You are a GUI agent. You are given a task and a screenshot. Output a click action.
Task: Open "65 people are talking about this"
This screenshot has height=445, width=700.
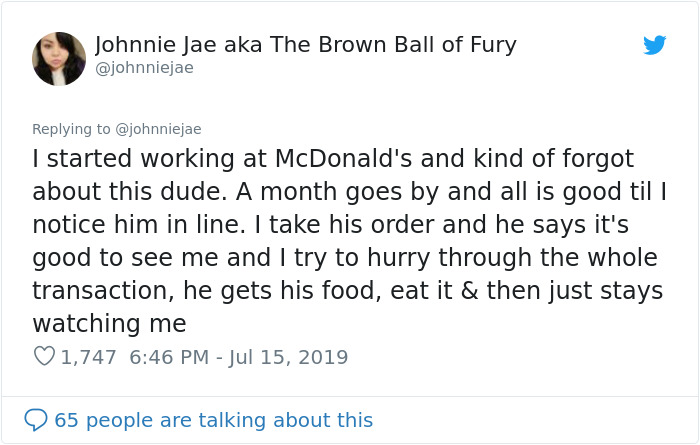[213, 420]
